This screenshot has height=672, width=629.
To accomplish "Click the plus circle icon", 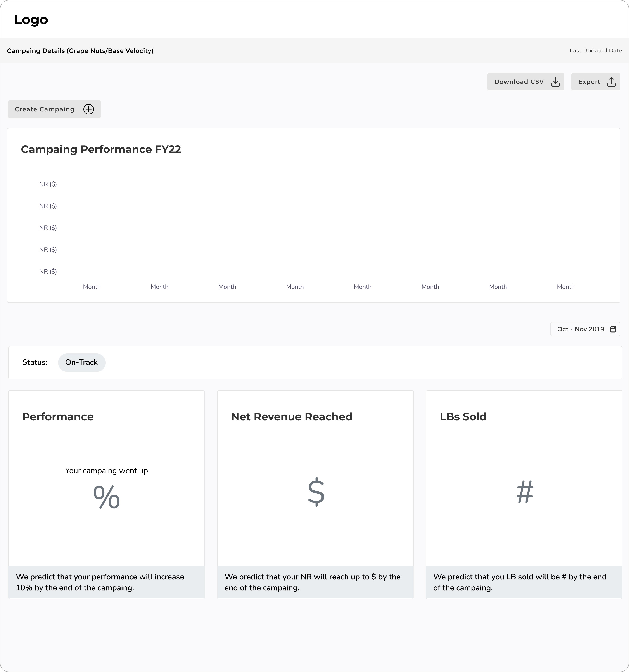I will pyautogui.click(x=88, y=109).
